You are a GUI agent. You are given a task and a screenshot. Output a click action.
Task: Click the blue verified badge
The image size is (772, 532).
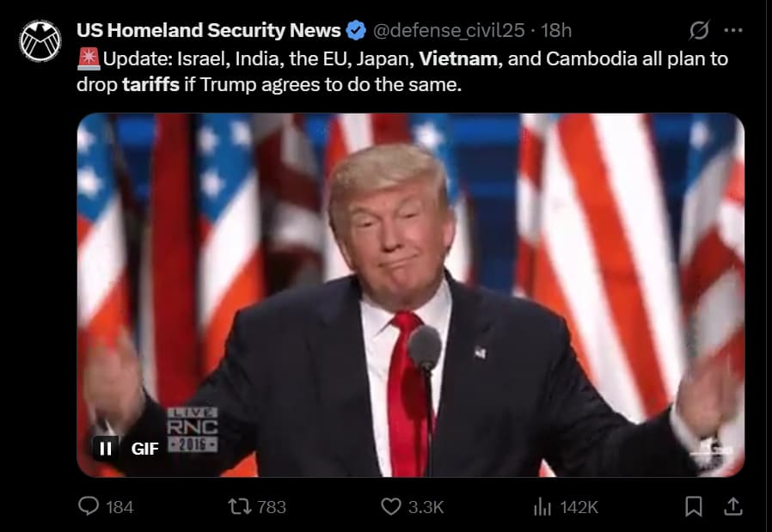356,31
